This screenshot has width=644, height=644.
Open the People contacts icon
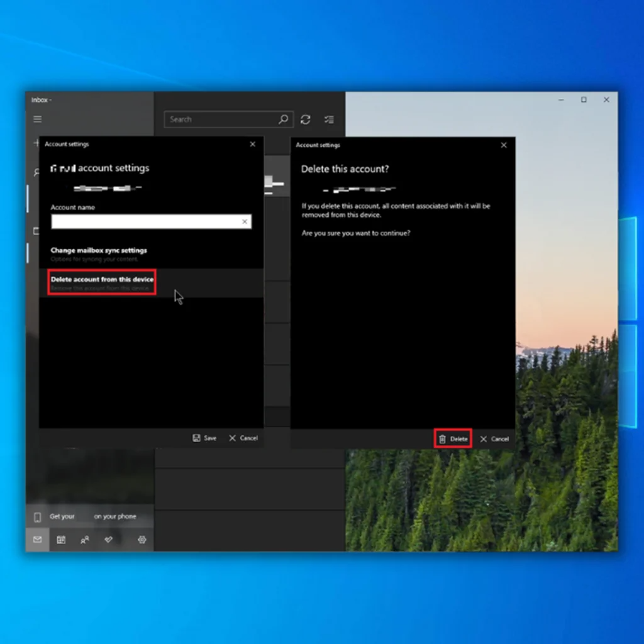[x=84, y=540]
